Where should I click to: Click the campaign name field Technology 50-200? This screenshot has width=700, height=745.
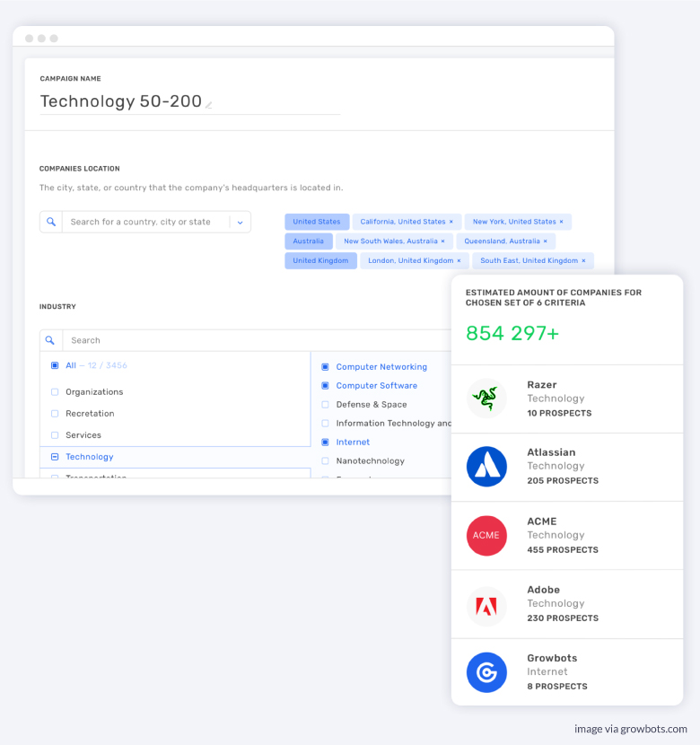tap(121, 101)
